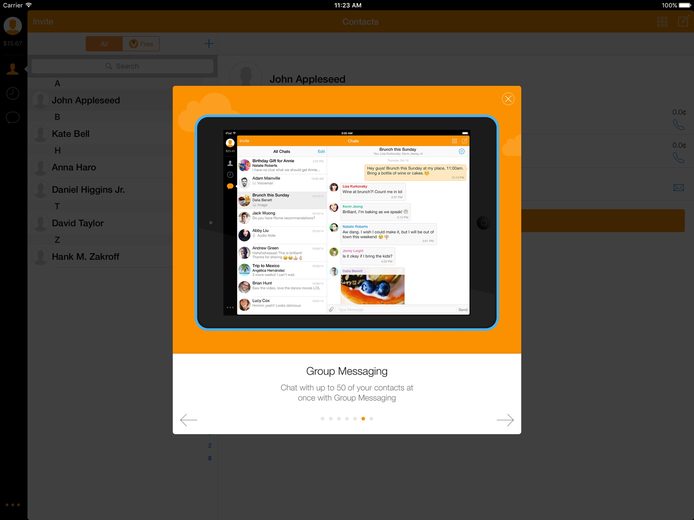Jump to the last pagination dot
Viewport: 694px width, 520px height.
(371, 418)
